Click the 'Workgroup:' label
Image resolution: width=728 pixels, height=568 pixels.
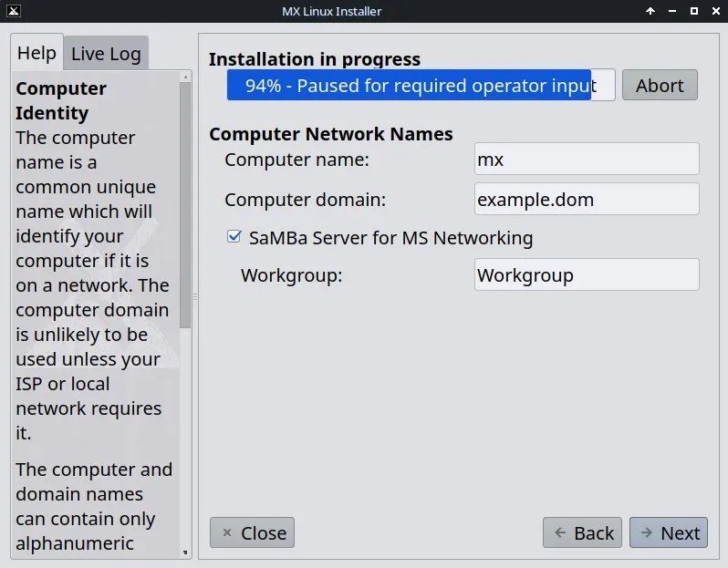[292, 275]
